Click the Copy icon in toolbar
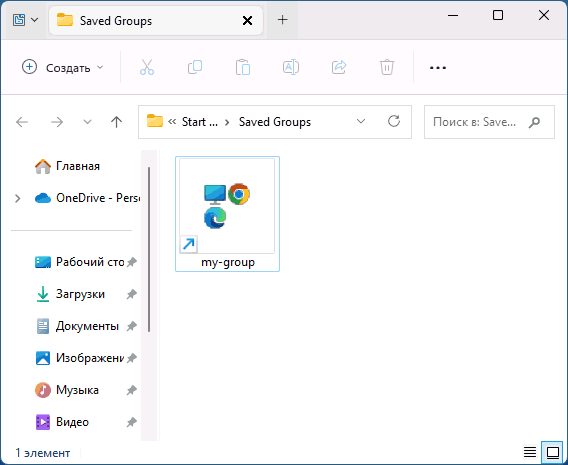 (195, 67)
